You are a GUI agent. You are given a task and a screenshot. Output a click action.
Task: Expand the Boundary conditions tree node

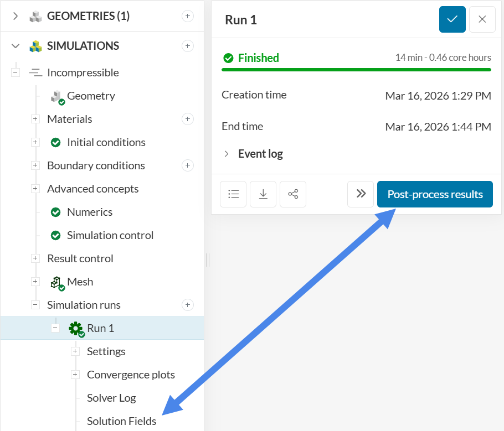(x=35, y=165)
